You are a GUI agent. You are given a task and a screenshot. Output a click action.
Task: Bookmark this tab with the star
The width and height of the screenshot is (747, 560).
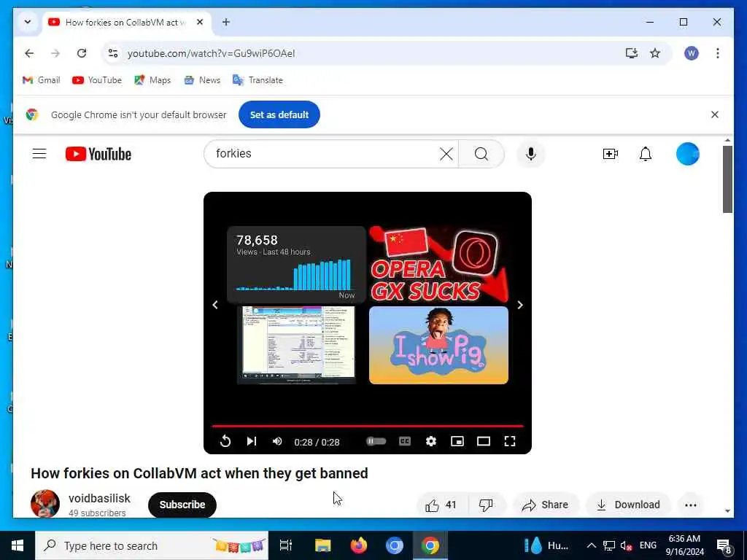point(655,53)
